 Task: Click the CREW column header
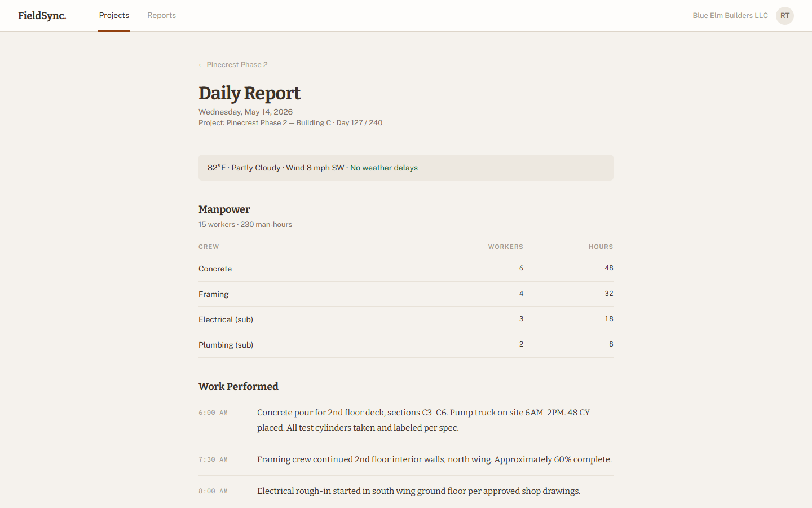(209, 247)
